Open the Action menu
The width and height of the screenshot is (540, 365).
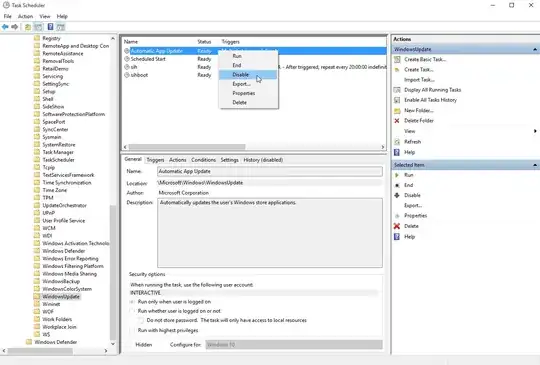pyautogui.click(x=25, y=16)
